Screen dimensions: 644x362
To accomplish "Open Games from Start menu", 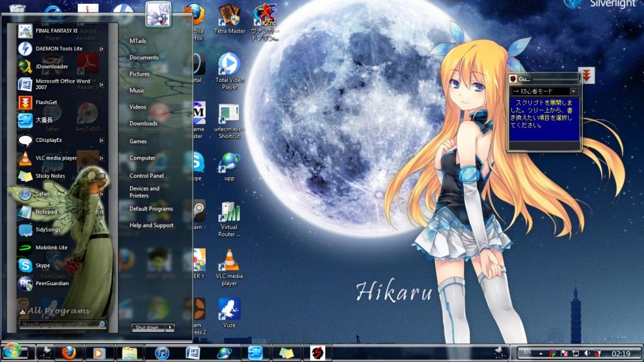I will tap(138, 141).
